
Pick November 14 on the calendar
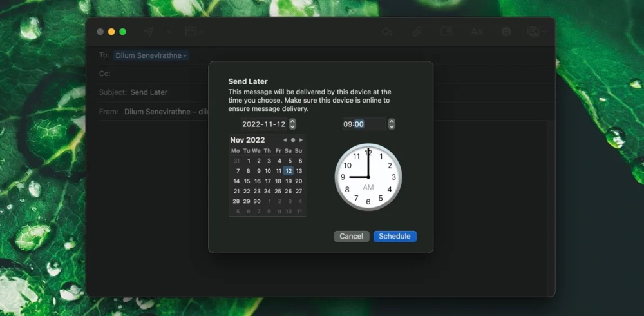click(x=236, y=181)
